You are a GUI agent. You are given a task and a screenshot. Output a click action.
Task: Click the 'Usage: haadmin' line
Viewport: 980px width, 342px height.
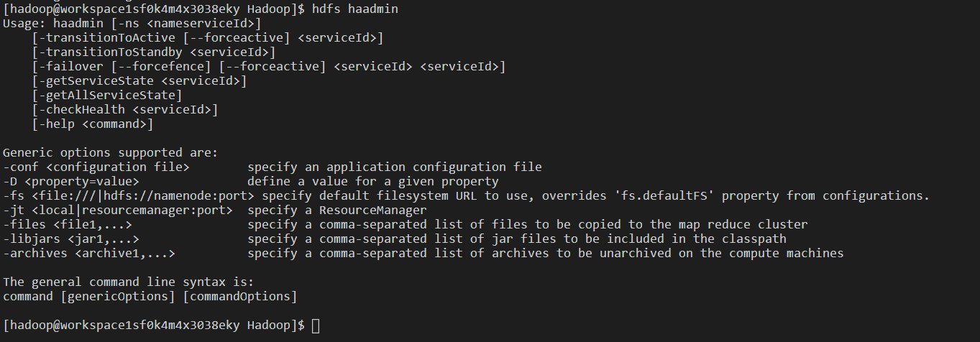[132, 23]
